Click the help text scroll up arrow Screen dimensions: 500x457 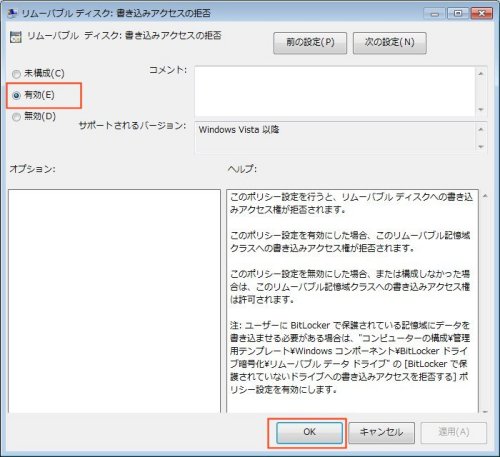click(485, 196)
